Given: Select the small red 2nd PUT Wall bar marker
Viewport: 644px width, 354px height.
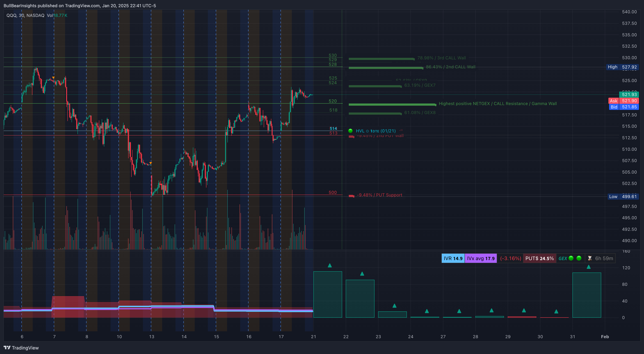Looking at the screenshot, I should (x=351, y=137).
